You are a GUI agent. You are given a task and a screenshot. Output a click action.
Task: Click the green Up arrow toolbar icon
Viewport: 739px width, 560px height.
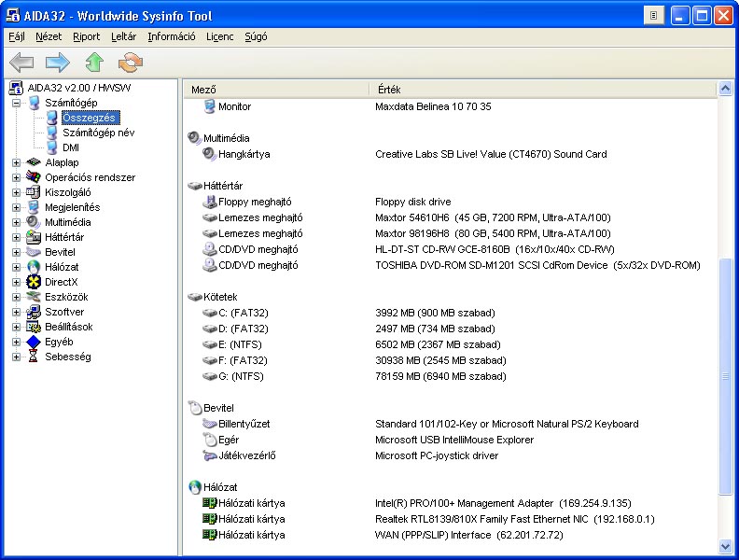(94, 63)
